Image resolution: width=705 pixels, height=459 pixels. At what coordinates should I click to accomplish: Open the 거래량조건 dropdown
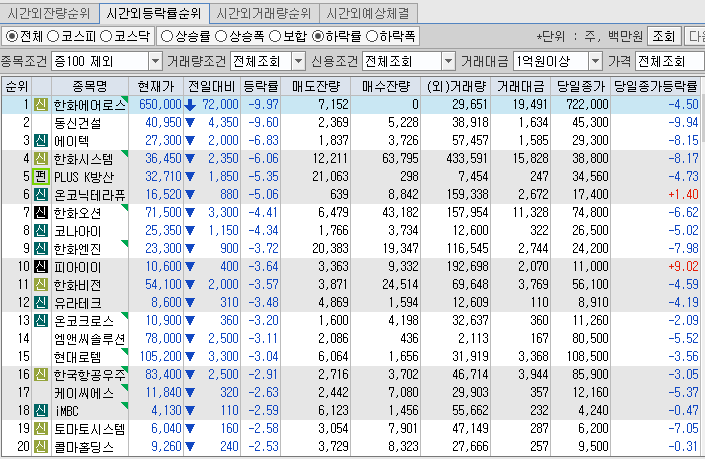point(298,61)
